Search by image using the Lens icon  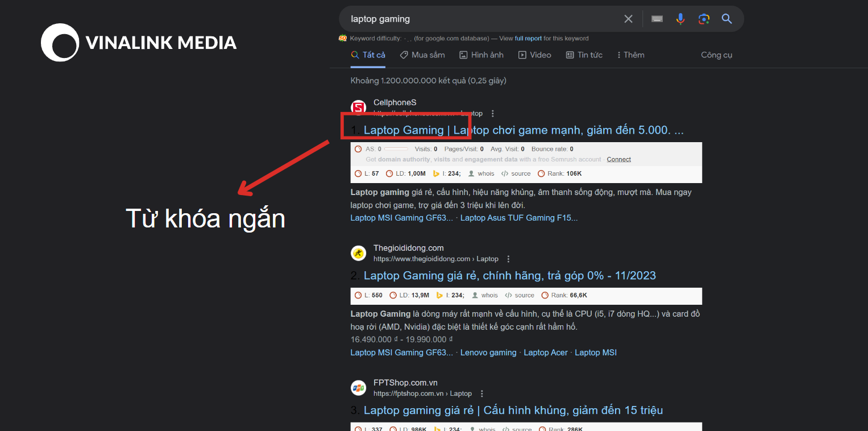click(704, 19)
